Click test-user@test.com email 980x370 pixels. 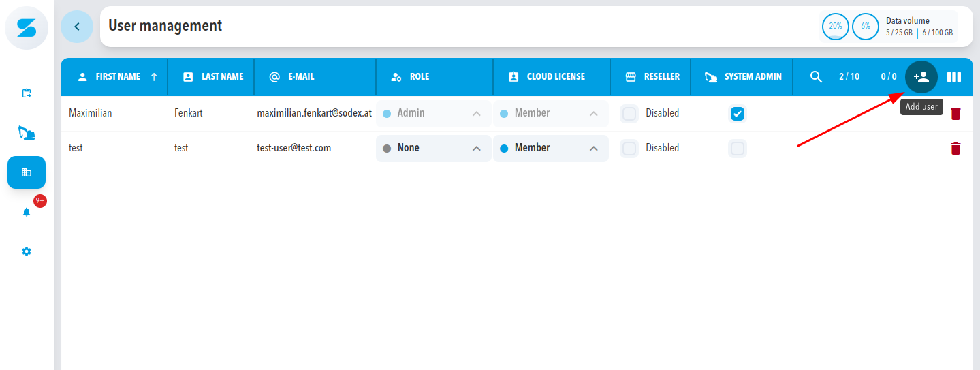point(294,147)
